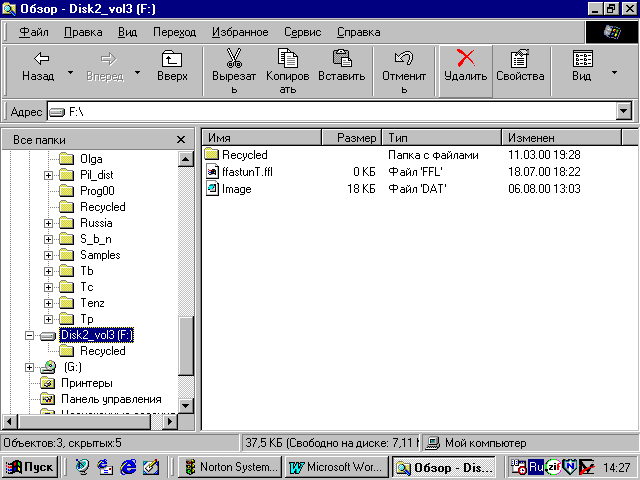Switch to Norton System taskbar button

pos(231,467)
